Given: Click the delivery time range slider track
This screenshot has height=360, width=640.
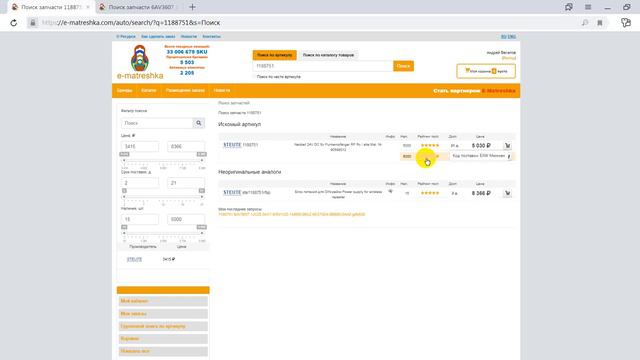Looking at the screenshot, I should click(163, 197).
